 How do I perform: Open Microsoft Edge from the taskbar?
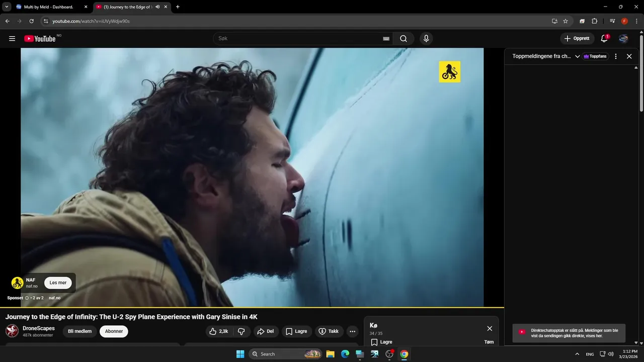[x=345, y=354]
